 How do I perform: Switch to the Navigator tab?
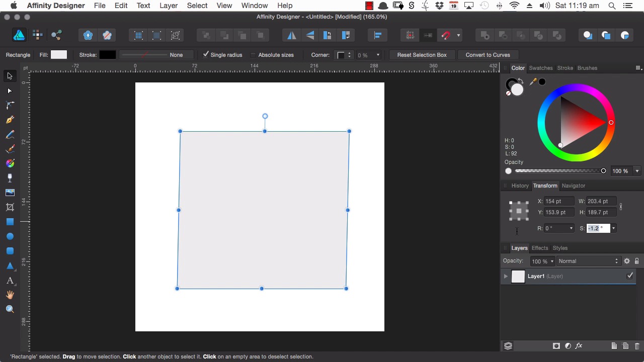coord(574,186)
